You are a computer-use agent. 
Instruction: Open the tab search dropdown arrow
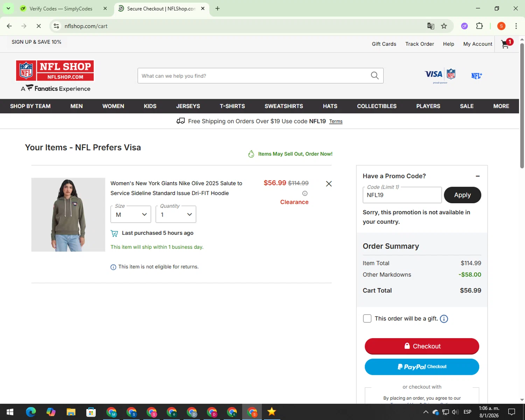point(8,8)
